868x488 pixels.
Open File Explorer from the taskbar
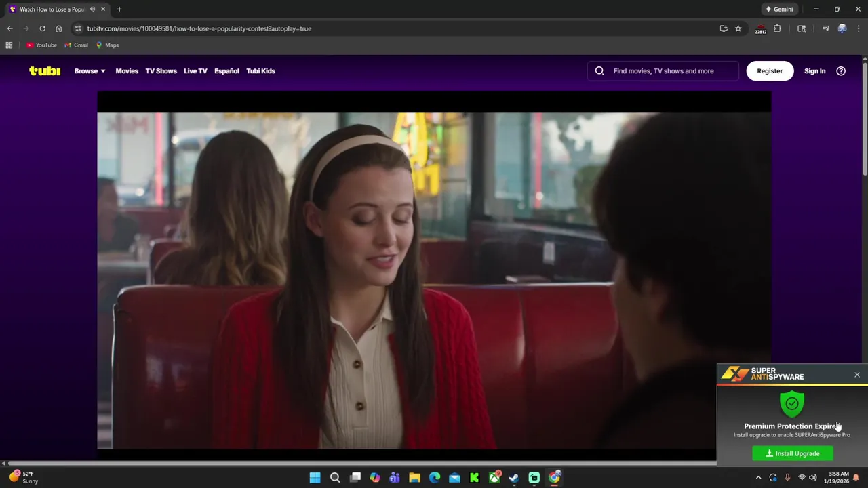(x=414, y=478)
